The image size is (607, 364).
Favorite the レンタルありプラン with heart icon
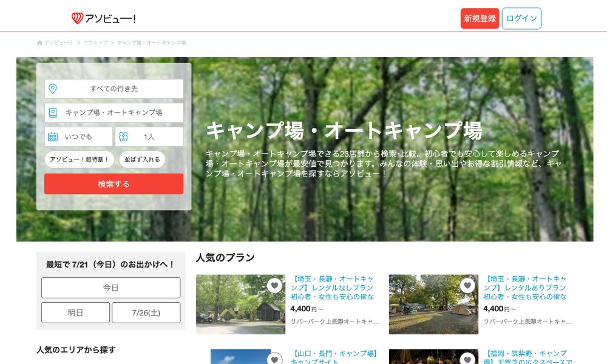(467, 285)
